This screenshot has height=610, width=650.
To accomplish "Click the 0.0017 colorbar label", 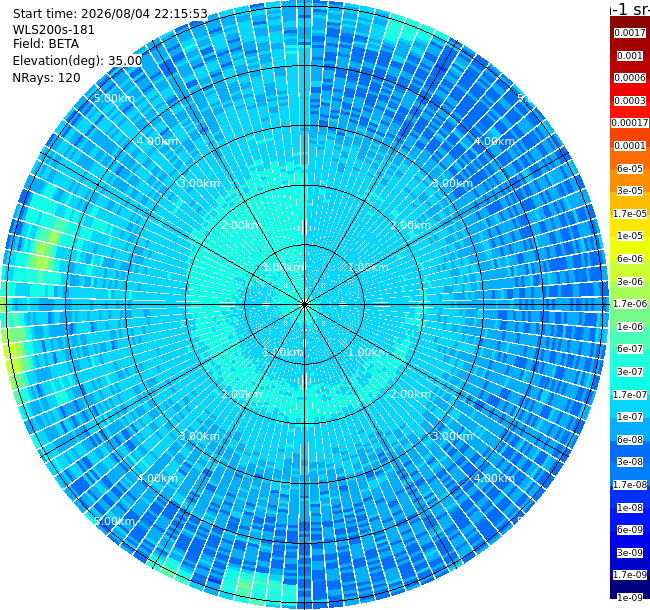I will [630, 33].
